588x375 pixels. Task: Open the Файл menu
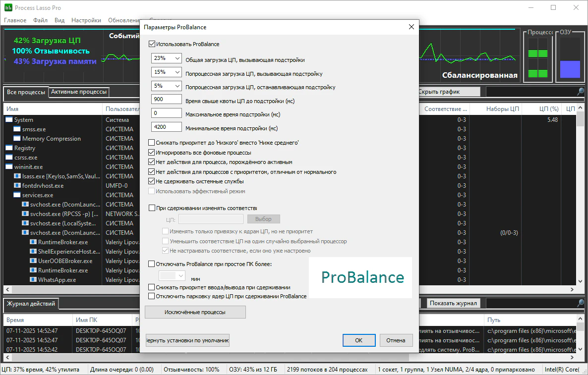tap(40, 20)
